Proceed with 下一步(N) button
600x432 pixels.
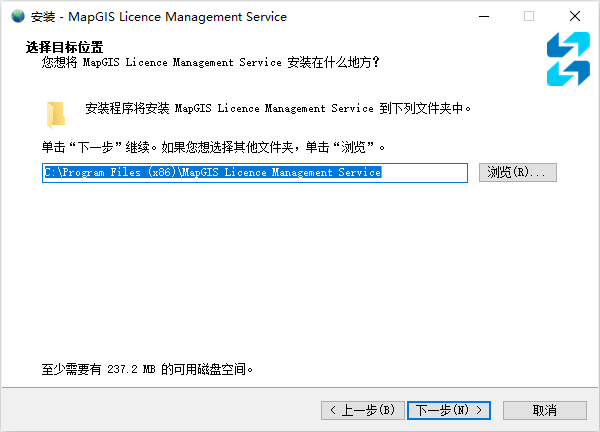[x=450, y=410]
